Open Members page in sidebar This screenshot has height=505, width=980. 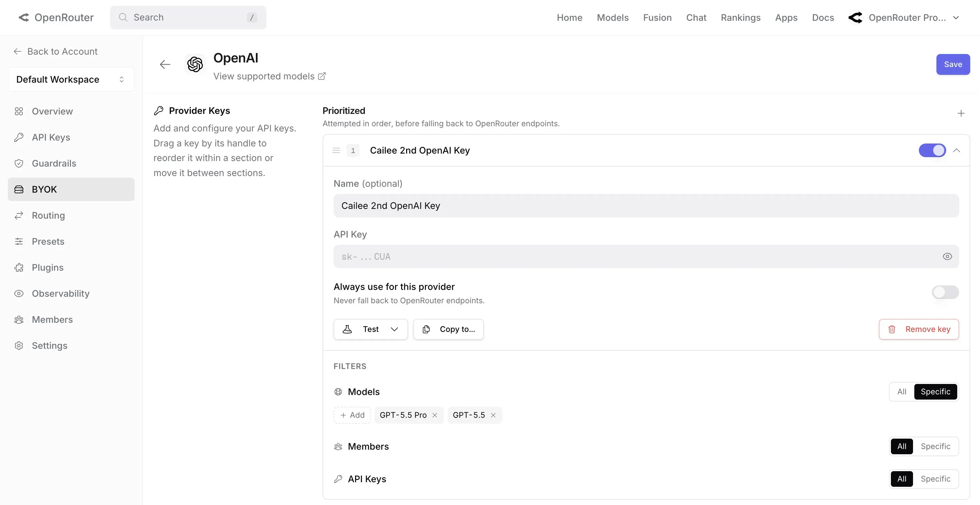pyautogui.click(x=71, y=320)
